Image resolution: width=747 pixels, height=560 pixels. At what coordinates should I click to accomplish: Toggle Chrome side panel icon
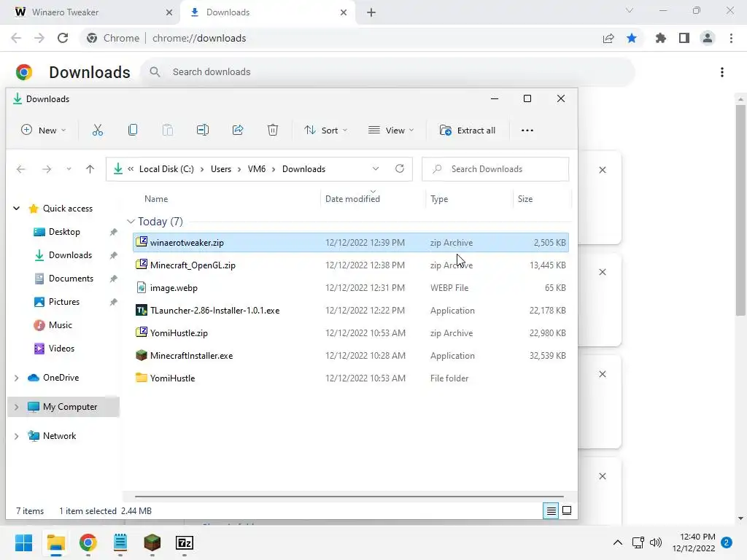tap(684, 38)
